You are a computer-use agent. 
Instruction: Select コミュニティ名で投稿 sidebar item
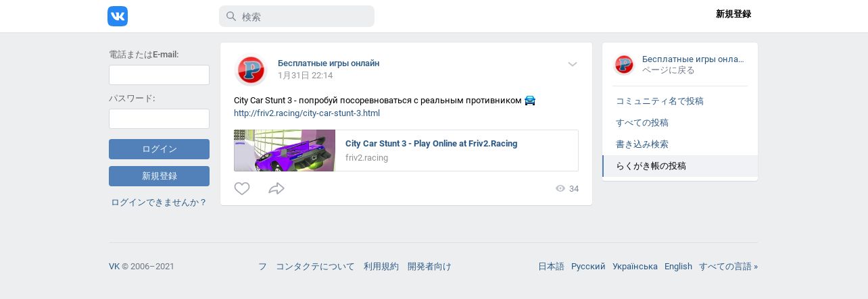click(x=680, y=101)
